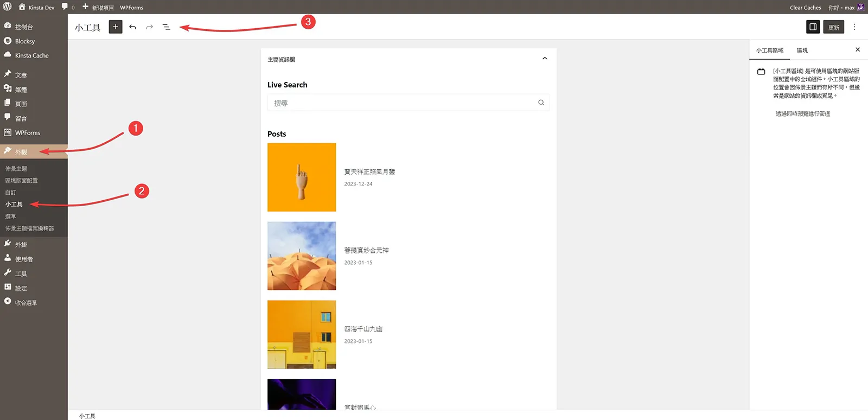The width and height of the screenshot is (868, 420).
Task: Open WPForms admin bar menu
Action: click(132, 8)
